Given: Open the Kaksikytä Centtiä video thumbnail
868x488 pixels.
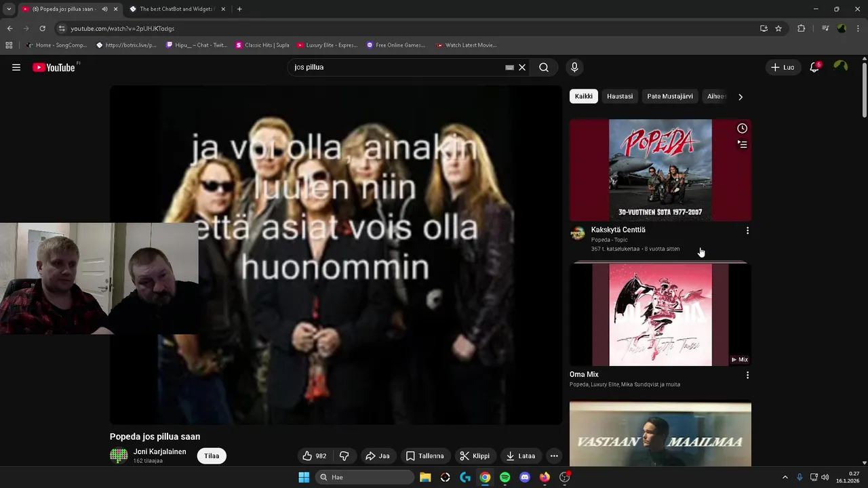Looking at the screenshot, I should point(660,170).
